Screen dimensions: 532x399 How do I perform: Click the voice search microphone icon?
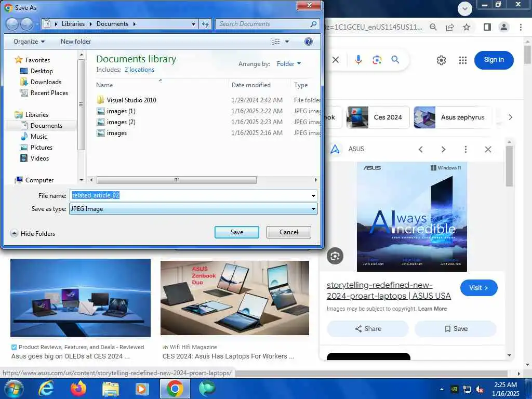coord(358,60)
